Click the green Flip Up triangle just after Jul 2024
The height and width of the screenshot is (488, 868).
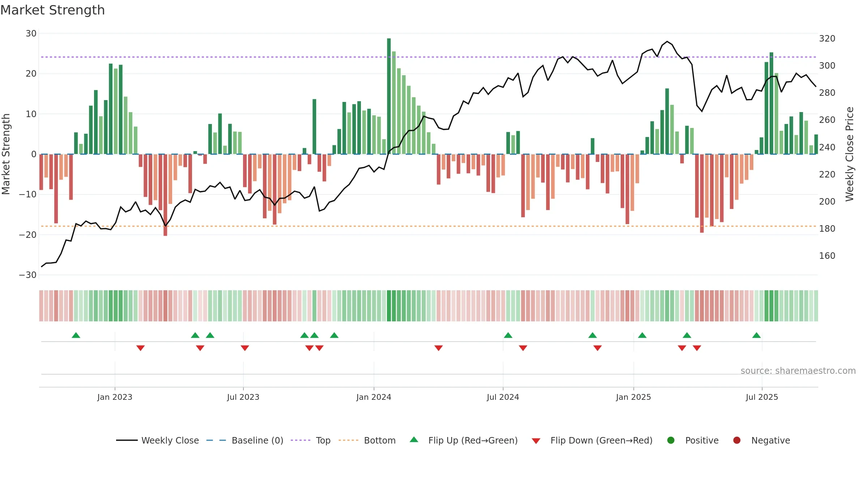coord(508,335)
